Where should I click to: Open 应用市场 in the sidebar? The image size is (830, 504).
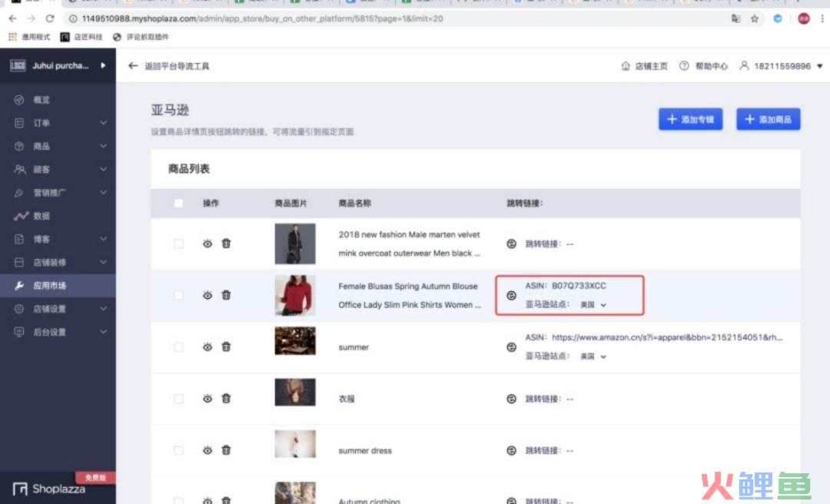coord(58,285)
